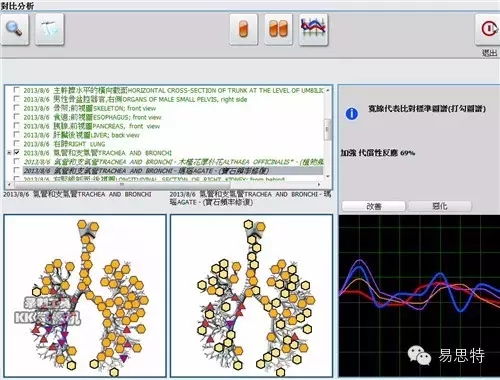Click the top hexagon marker on left trachea
500x380 pixels.
click(82, 225)
